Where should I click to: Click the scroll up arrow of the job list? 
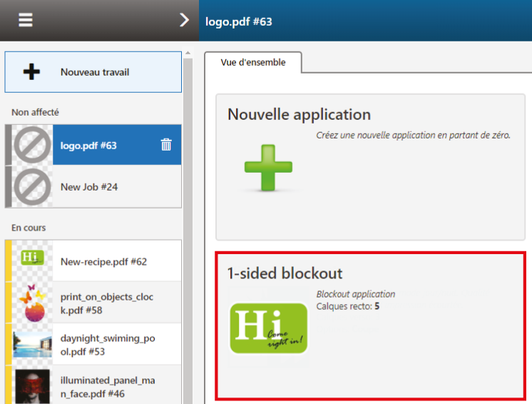(x=188, y=53)
